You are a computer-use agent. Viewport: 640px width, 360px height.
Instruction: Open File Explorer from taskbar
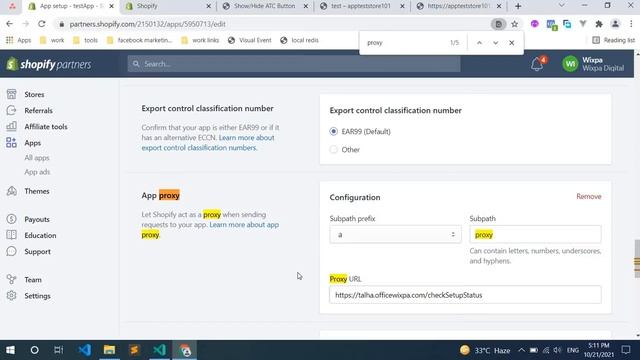109,350
